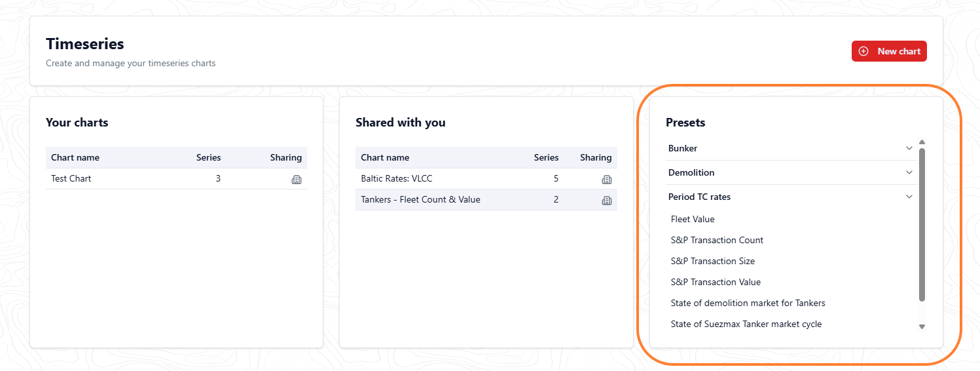Image resolution: width=980 pixels, height=371 pixels.
Task: Open the Test Chart row
Action: point(176,178)
